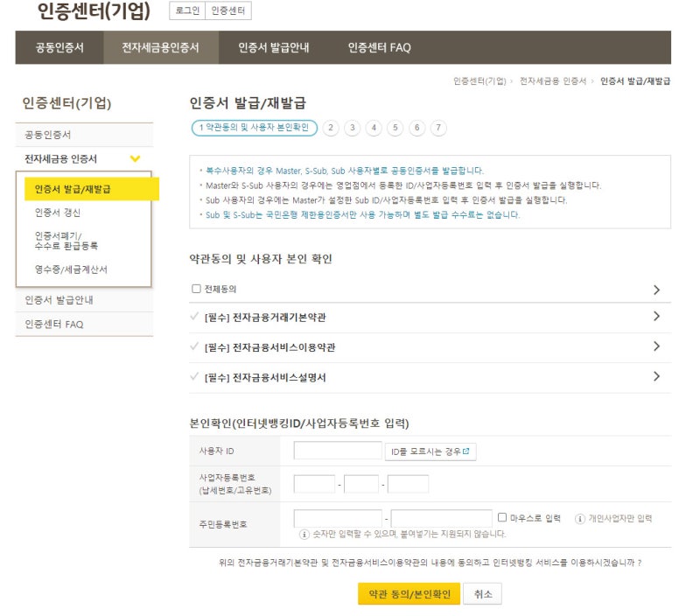
Task: Click the step 2 circle indicator
Action: coord(331,128)
